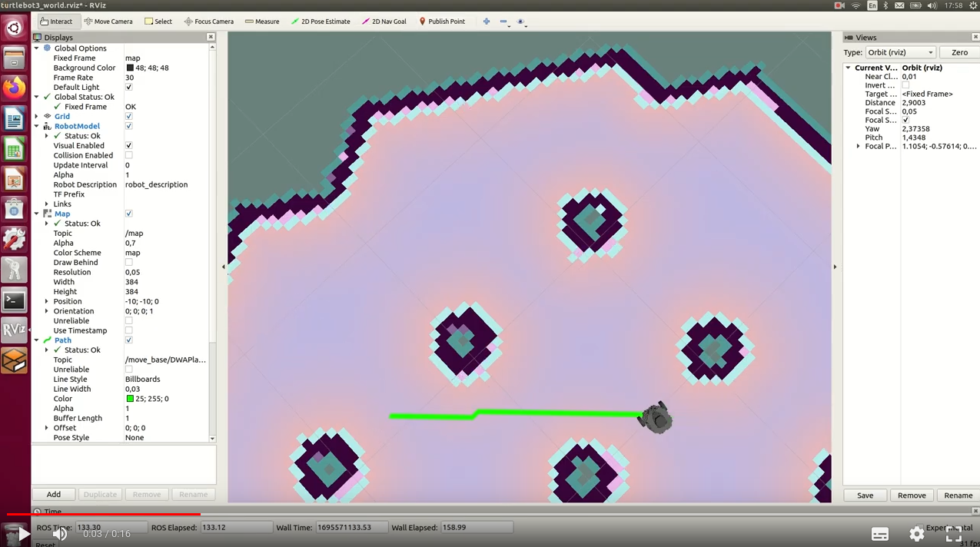This screenshot has width=980, height=547.
Task: Click Remove in Views panel
Action: pyautogui.click(x=912, y=496)
